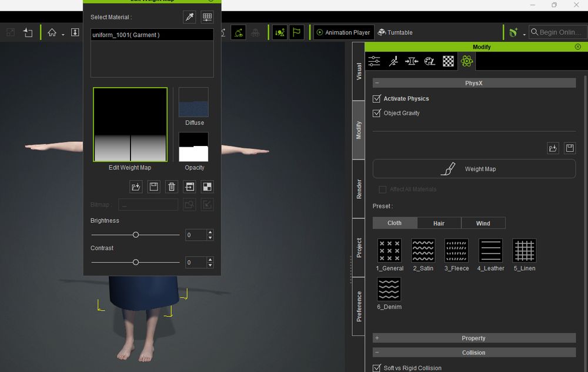The width and height of the screenshot is (588, 372).
Task: Decrease Contrast value with down stepper arrow
Action: tap(210, 265)
